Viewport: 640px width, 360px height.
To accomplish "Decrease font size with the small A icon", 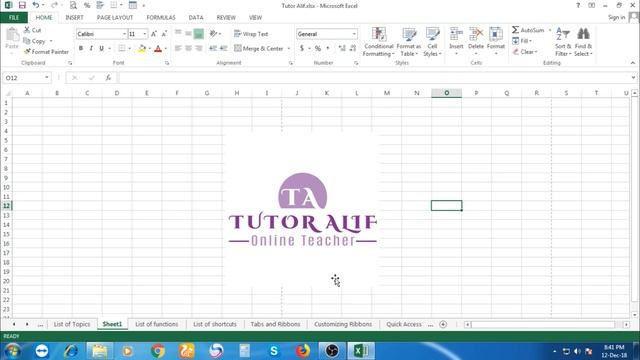I will [164, 34].
